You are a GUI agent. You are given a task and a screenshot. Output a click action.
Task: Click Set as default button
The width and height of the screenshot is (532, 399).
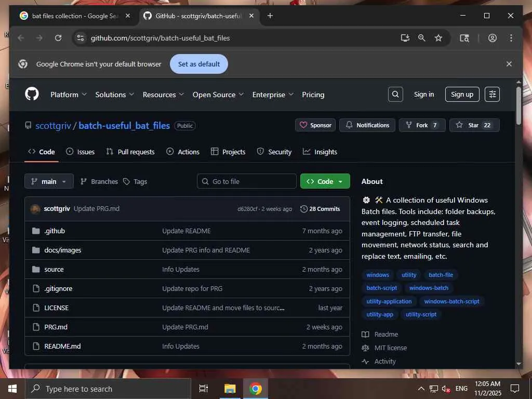point(199,64)
